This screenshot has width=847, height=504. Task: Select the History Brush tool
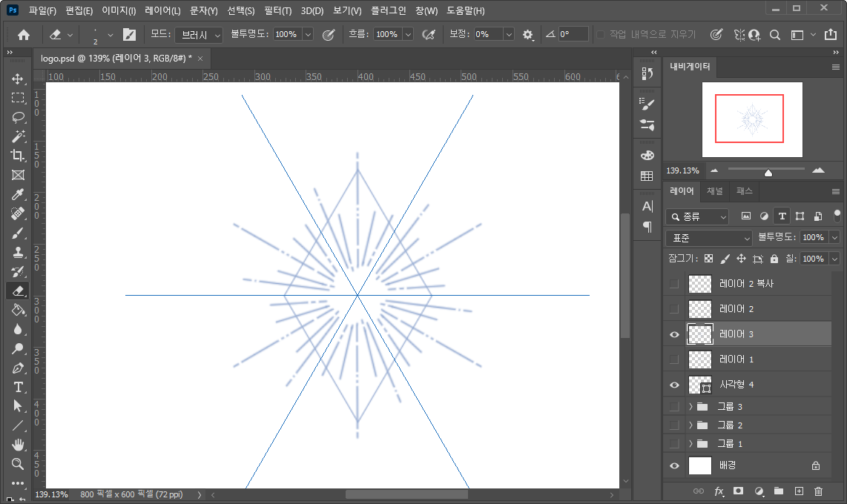(x=18, y=271)
